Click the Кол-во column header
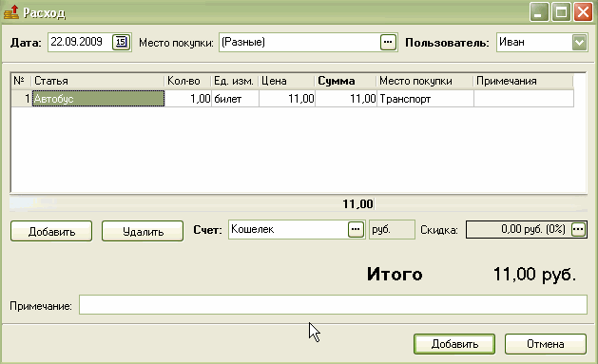The image size is (598, 364). click(188, 81)
